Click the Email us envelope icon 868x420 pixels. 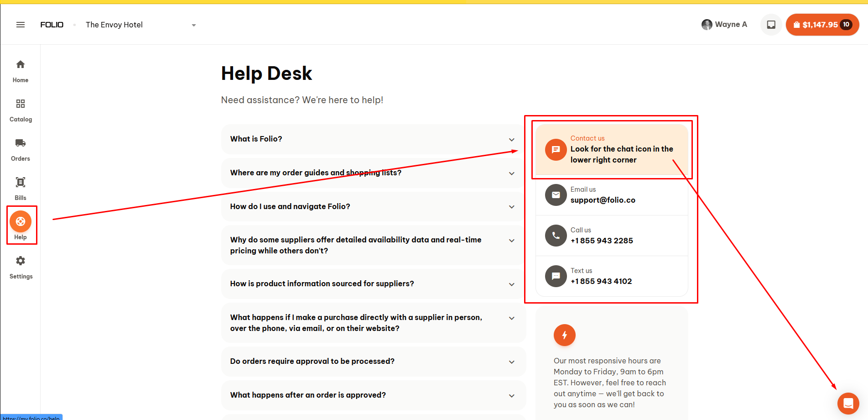click(556, 195)
